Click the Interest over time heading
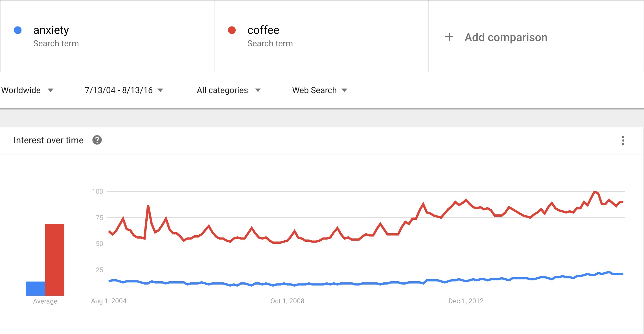 pyautogui.click(x=49, y=140)
